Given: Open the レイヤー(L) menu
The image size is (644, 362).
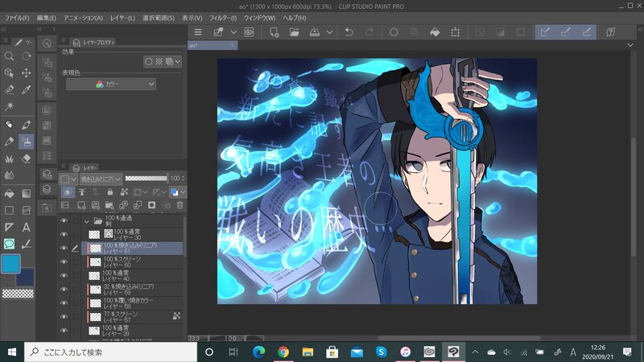Looking at the screenshot, I should point(122,18).
